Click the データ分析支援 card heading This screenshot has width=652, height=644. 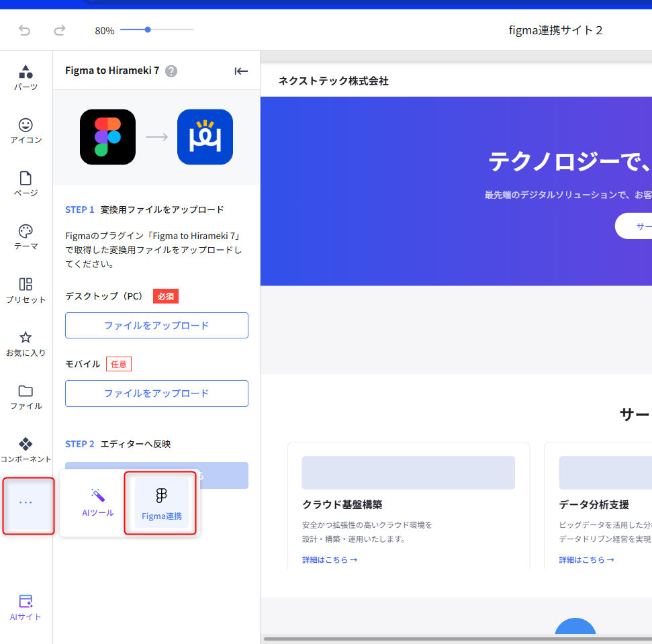[594, 504]
